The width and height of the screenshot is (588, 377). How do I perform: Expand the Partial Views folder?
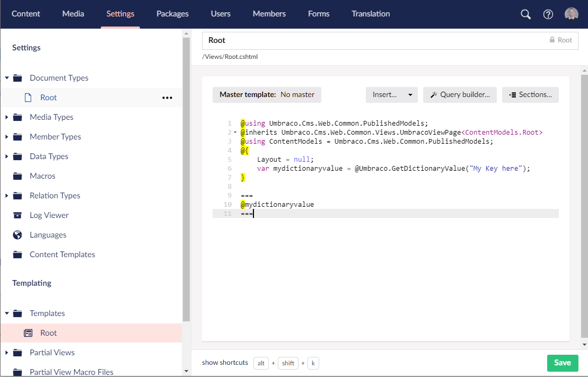(6, 352)
